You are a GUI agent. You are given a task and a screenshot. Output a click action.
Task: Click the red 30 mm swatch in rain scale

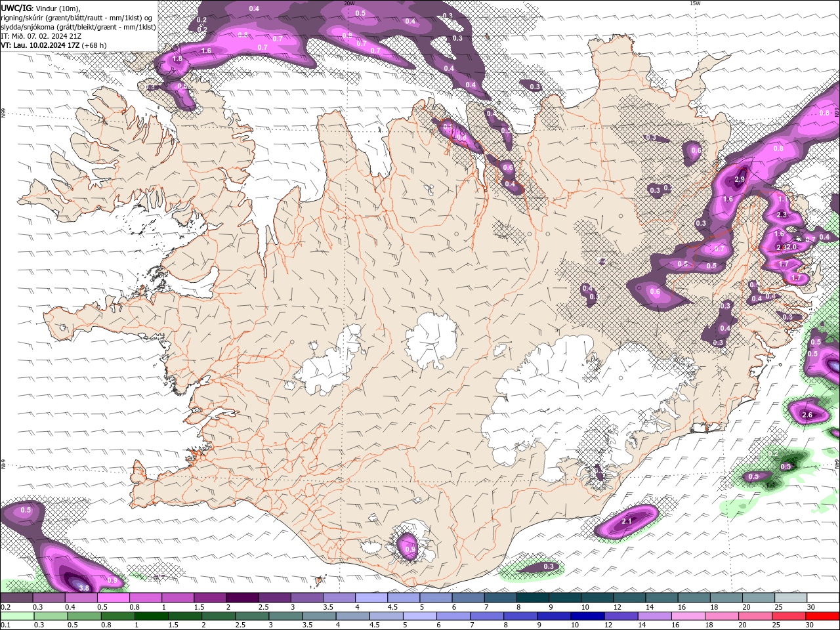[822, 616]
